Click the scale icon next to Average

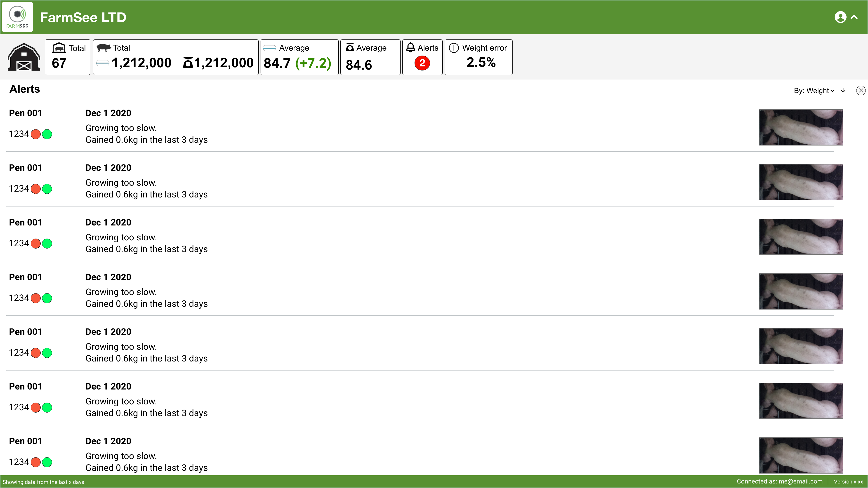(x=350, y=47)
